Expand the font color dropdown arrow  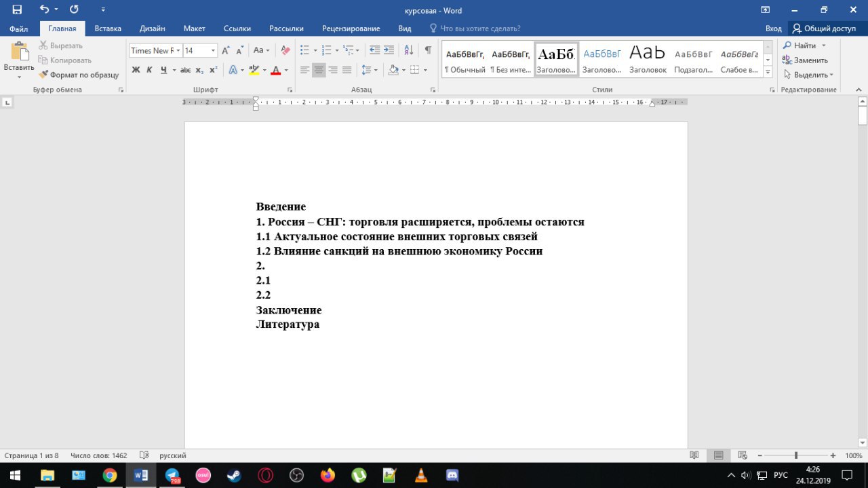[286, 70]
